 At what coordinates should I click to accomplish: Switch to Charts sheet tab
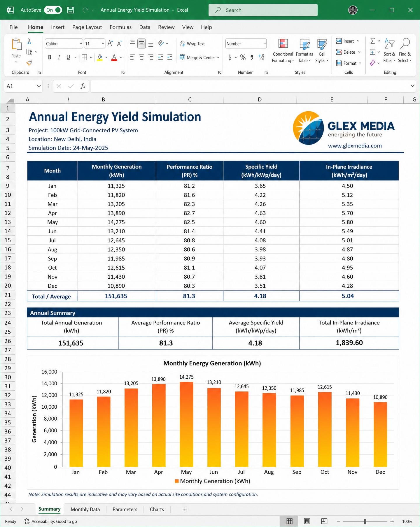pyautogui.click(x=157, y=509)
